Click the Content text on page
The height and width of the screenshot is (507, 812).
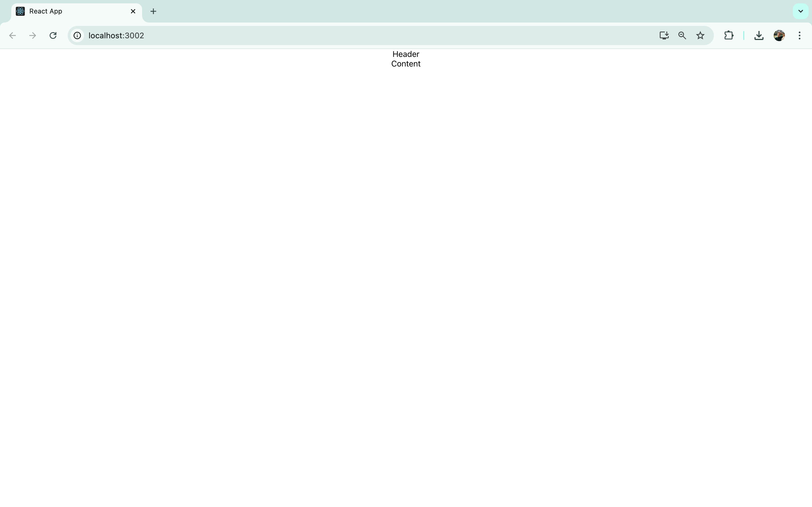pyautogui.click(x=406, y=64)
